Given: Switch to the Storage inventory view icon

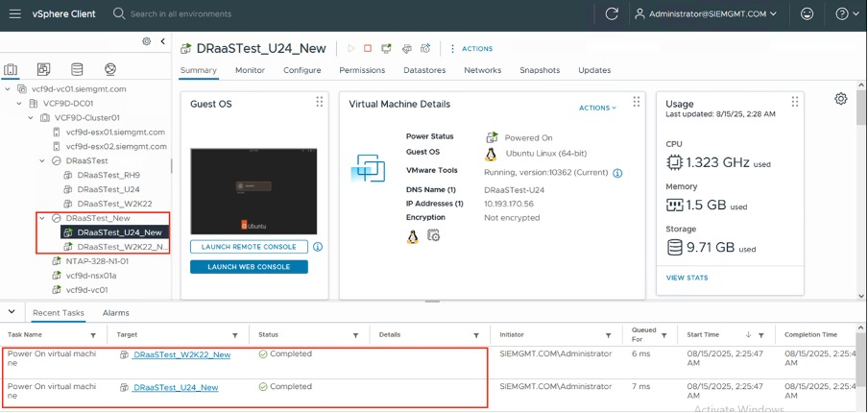Looking at the screenshot, I should [77, 70].
